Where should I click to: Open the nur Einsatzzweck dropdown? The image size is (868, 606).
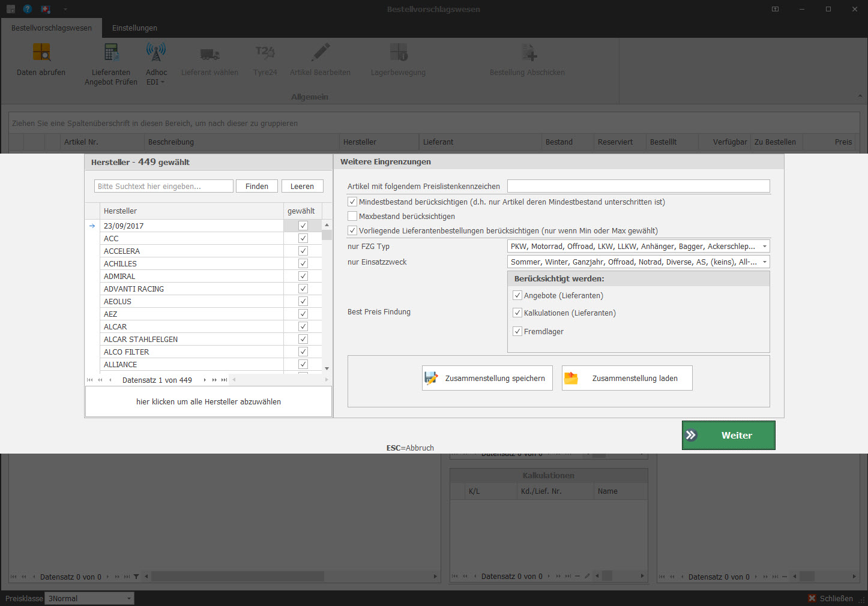point(764,262)
